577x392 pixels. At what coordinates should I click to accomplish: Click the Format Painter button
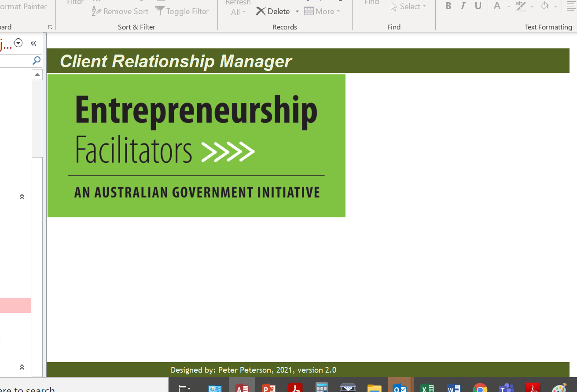(x=23, y=7)
